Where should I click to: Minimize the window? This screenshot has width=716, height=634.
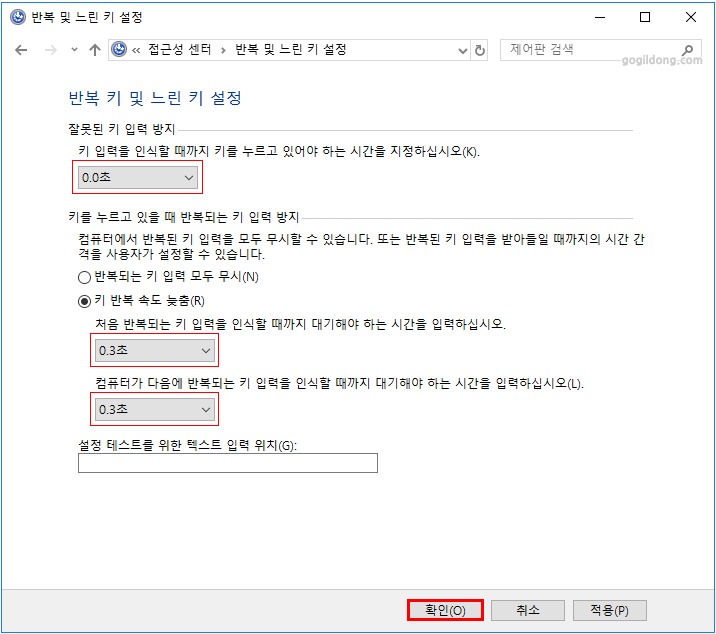[600, 17]
